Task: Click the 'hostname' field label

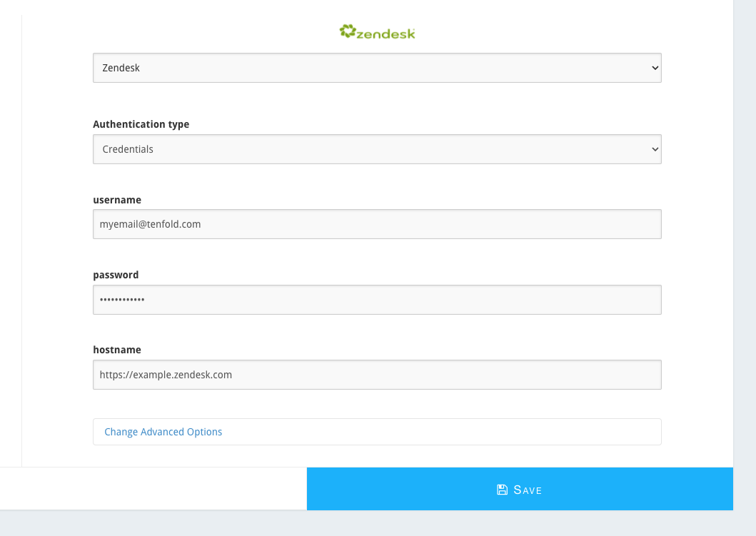Action: pos(117,350)
